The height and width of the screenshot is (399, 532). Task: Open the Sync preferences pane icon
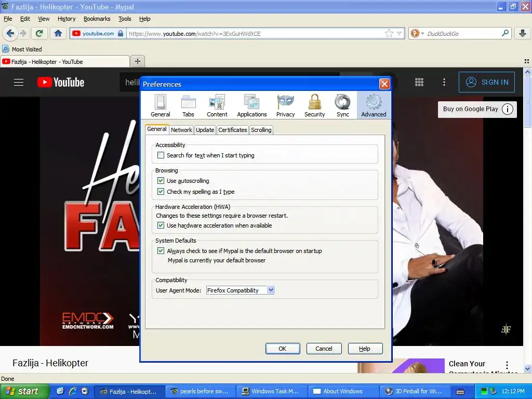[343, 105]
